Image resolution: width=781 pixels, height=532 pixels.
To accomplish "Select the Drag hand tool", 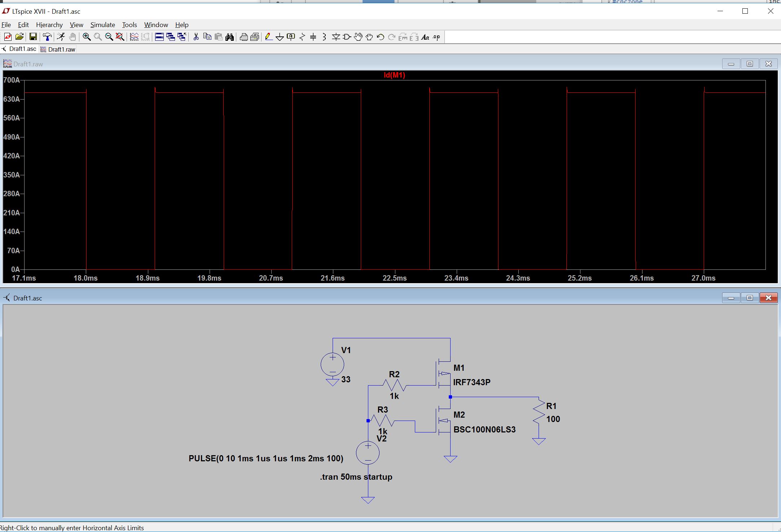I will tap(369, 37).
